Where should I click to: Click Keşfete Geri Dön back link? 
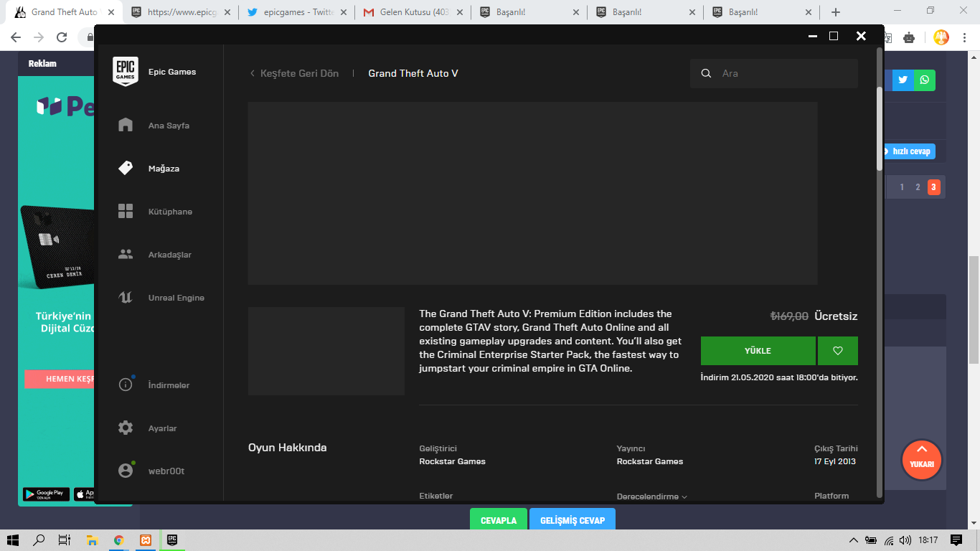pos(294,73)
